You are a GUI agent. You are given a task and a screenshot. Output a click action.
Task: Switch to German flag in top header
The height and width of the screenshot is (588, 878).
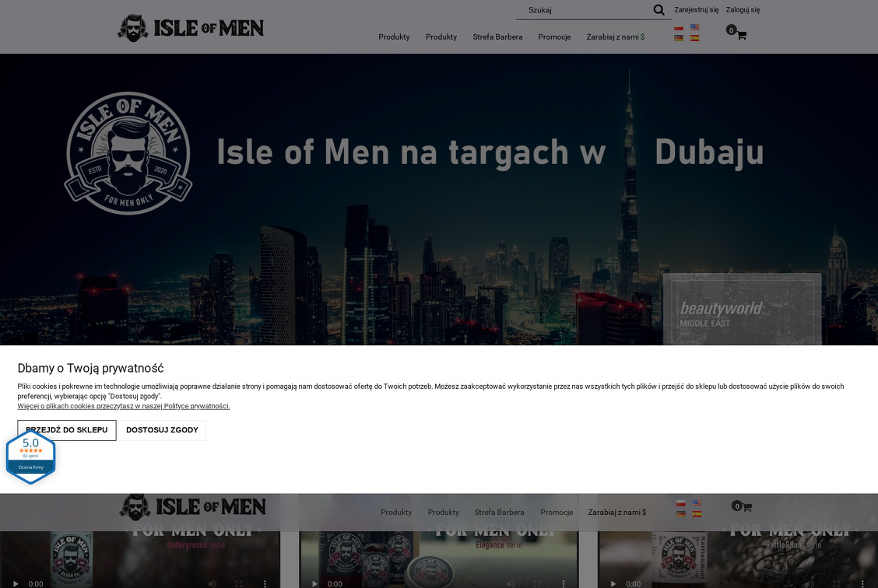click(679, 38)
